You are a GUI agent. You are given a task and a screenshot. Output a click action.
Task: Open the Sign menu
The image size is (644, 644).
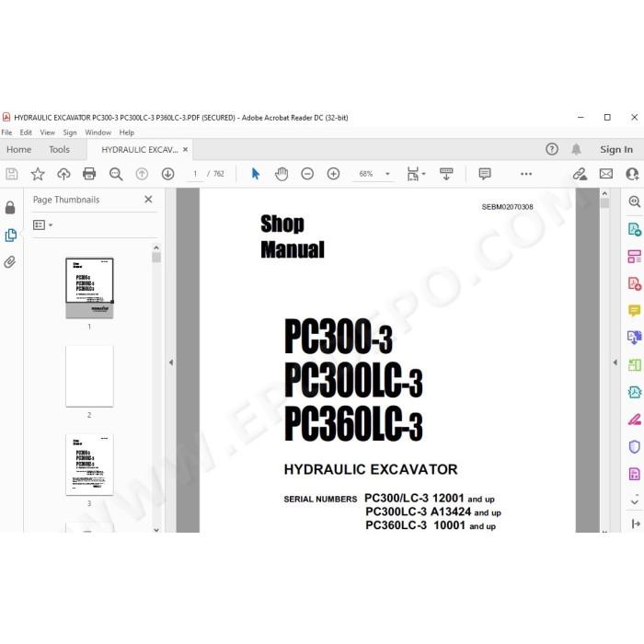70,132
